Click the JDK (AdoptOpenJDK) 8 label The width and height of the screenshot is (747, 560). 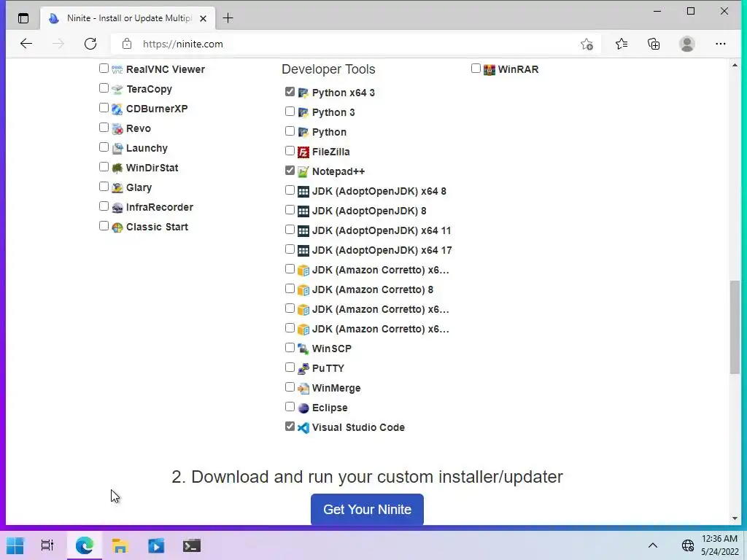click(369, 211)
